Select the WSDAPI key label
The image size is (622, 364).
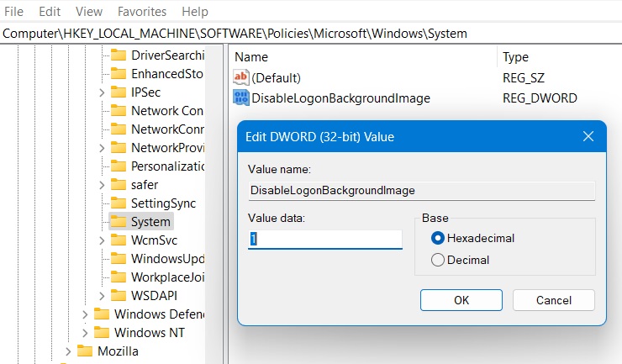154,296
